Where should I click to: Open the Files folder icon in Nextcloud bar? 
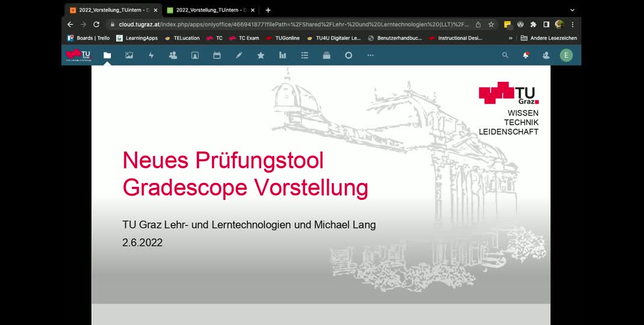pos(107,55)
